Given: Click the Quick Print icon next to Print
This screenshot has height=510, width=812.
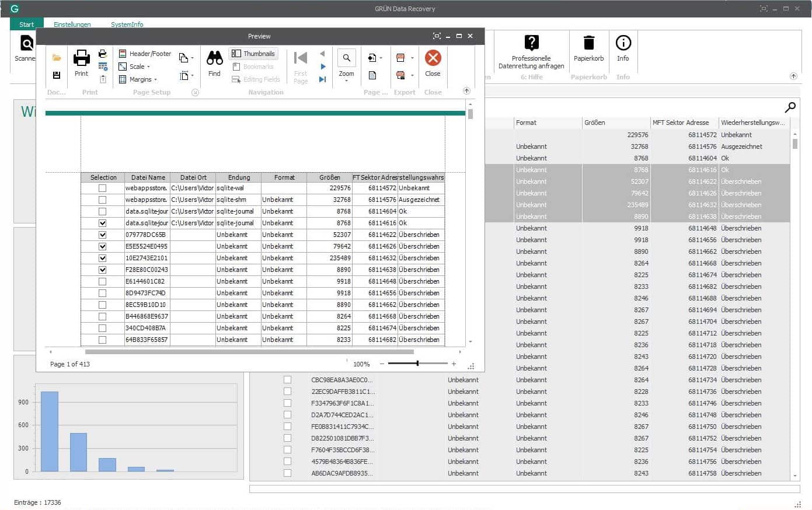Looking at the screenshot, I should click(x=103, y=54).
